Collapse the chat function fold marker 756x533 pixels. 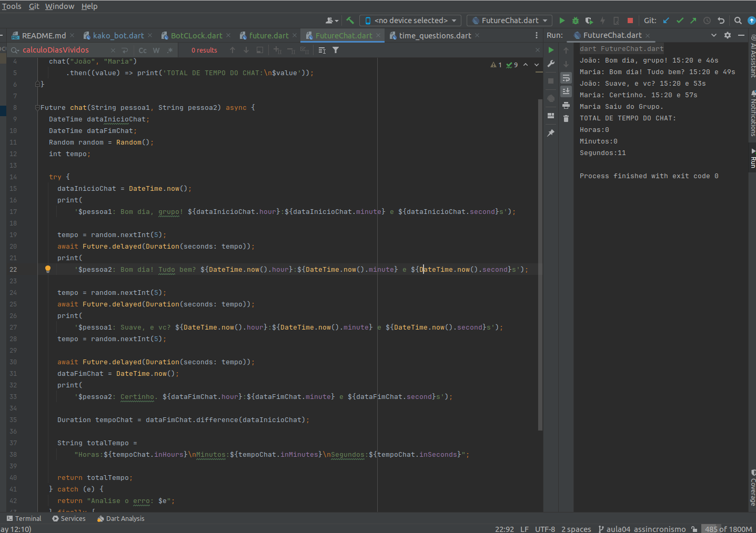(37, 108)
